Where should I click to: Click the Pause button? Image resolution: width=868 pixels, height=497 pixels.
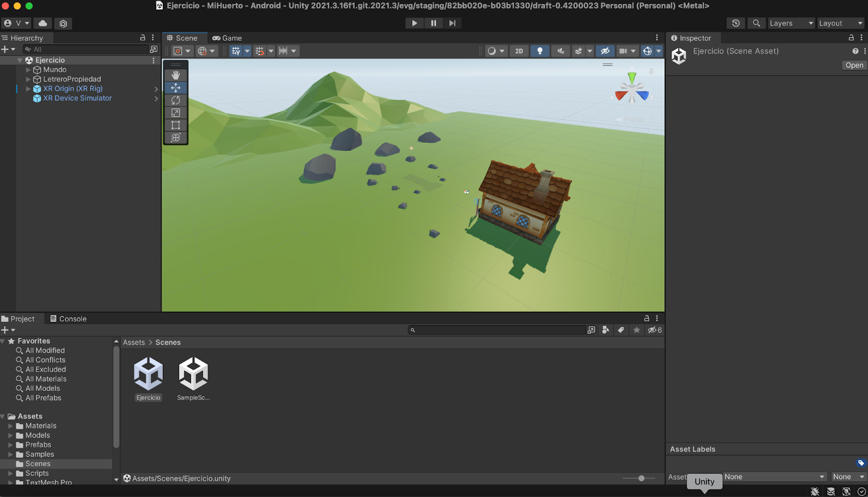point(433,23)
